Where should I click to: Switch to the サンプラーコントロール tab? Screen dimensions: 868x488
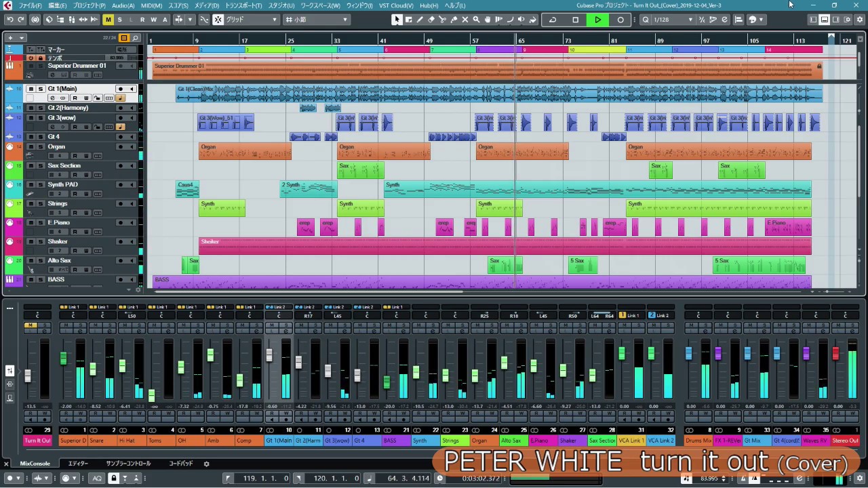(128, 464)
